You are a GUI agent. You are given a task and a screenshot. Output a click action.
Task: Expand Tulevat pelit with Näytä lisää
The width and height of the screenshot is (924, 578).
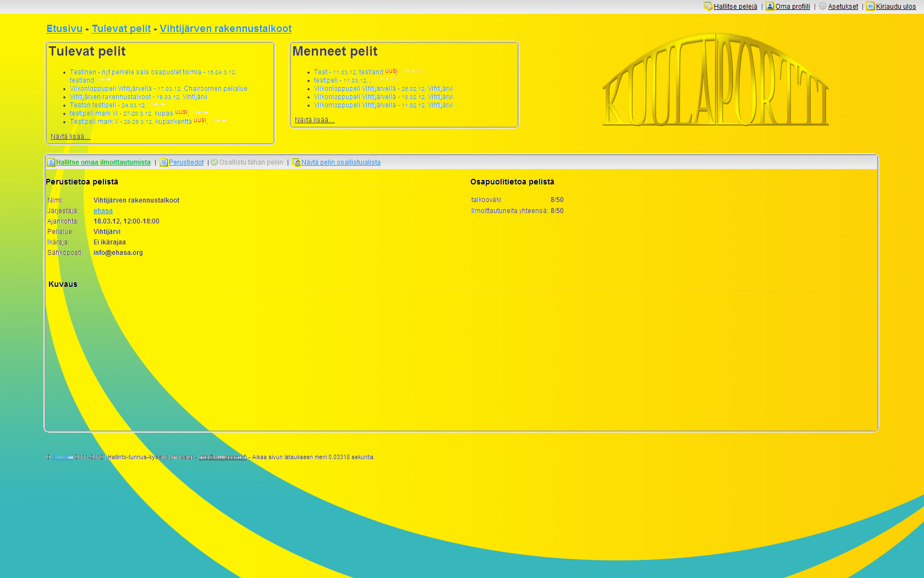[x=70, y=137]
